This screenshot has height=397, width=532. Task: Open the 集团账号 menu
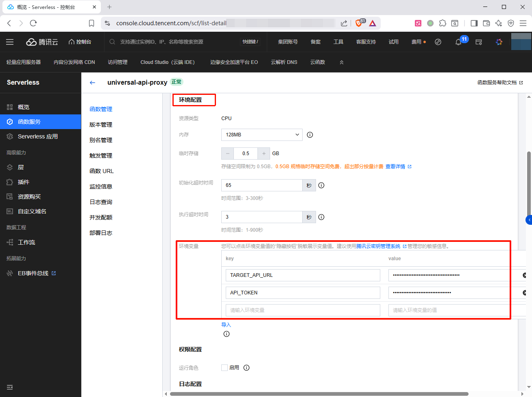point(288,42)
